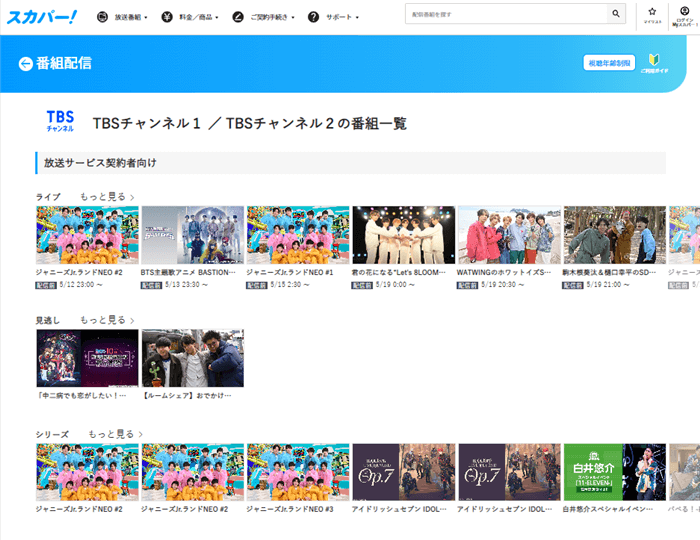Open the live thumbnail dated 5/19 21:00
This screenshot has height=540, width=700.
coord(614,235)
